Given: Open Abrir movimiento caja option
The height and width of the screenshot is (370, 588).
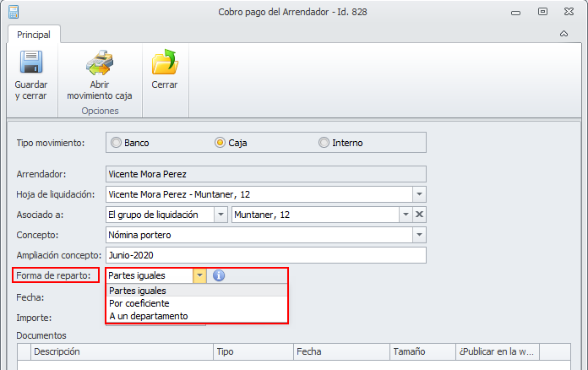Looking at the screenshot, I should coord(100,75).
